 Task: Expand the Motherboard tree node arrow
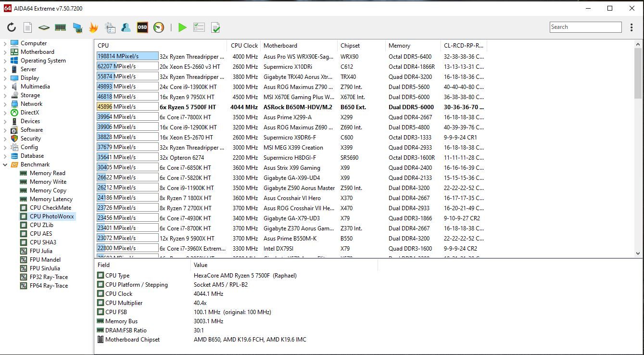click(5, 52)
